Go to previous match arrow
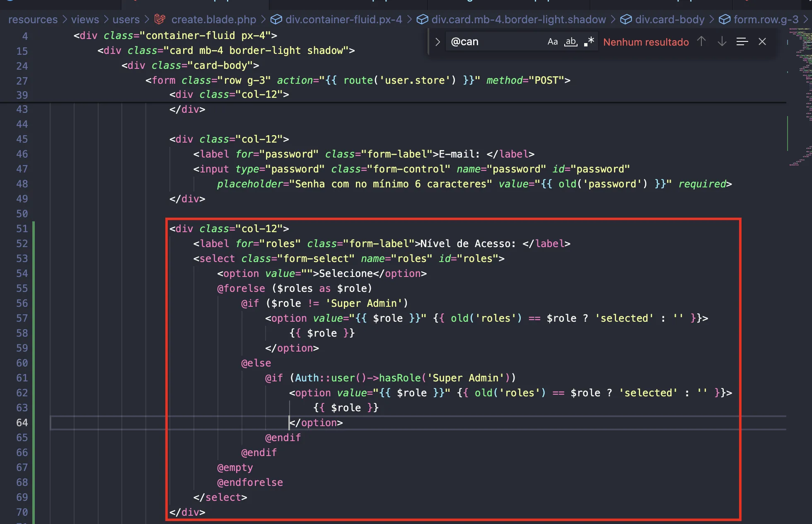This screenshot has width=812, height=524. pyautogui.click(x=701, y=41)
